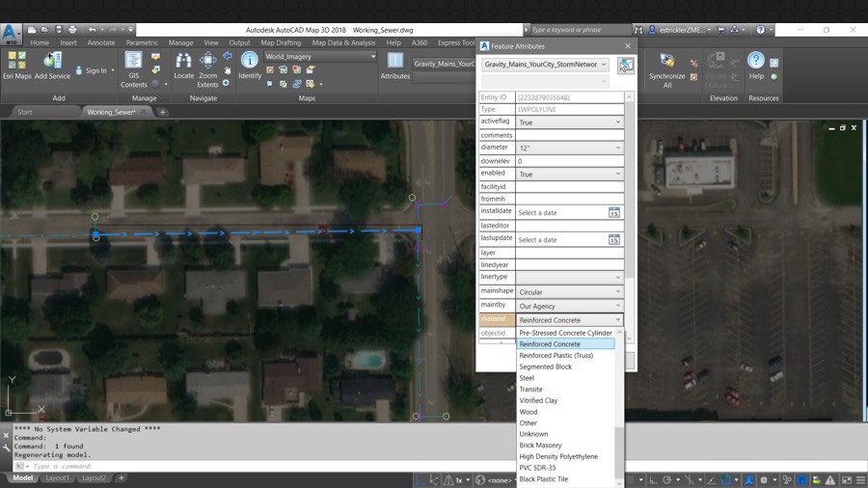Image resolution: width=868 pixels, height=488 pixels.
Task: Click the Undo arrow
Action: [93, 30]
